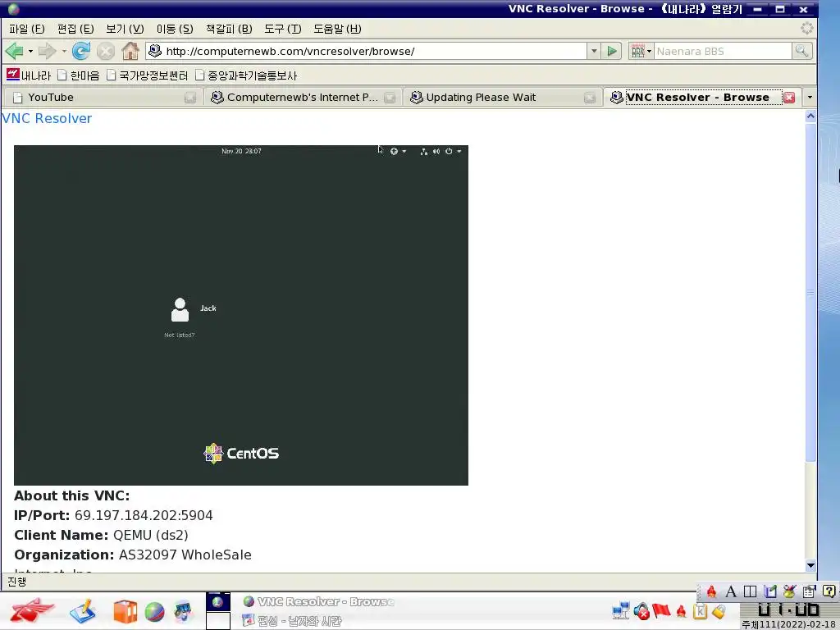Open the 도움말 (H) menu
Viewport: 840px width, 630px height.
[337, 29]
